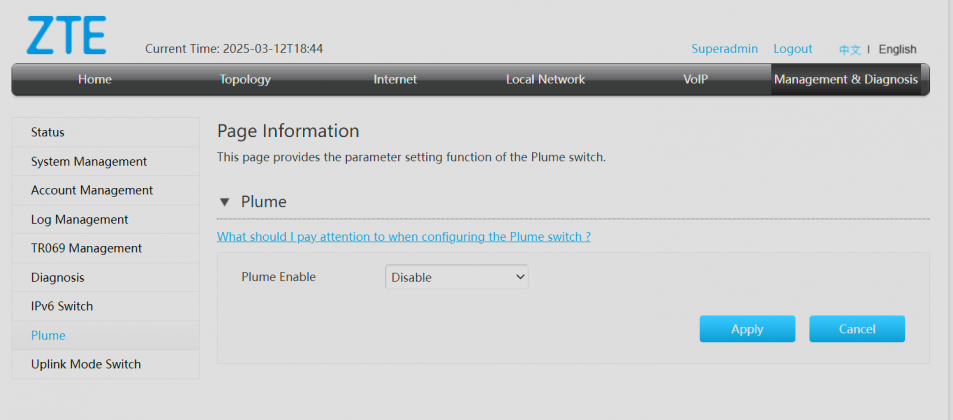
Task: Click the ZTE logo
Action: pyautogui.click(x=67, y=35)
